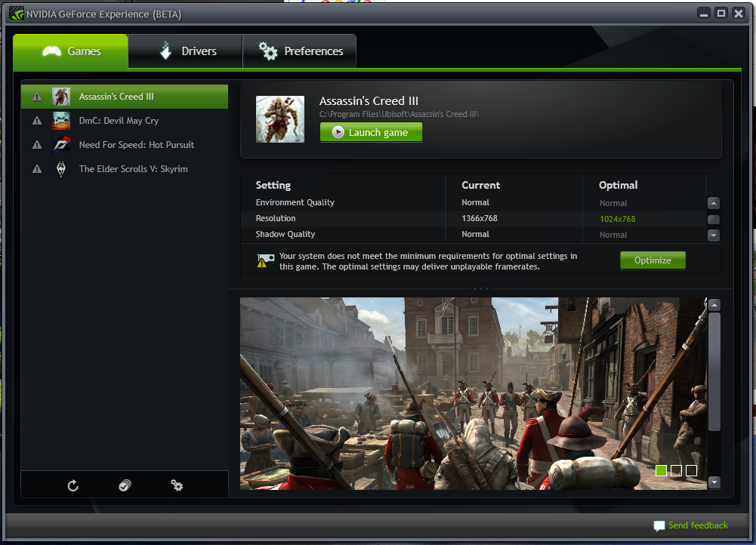The width and height of the screenshot is (756, 545).
Task: Click the optimize all games icon
Action: click(x=124, y=485)
